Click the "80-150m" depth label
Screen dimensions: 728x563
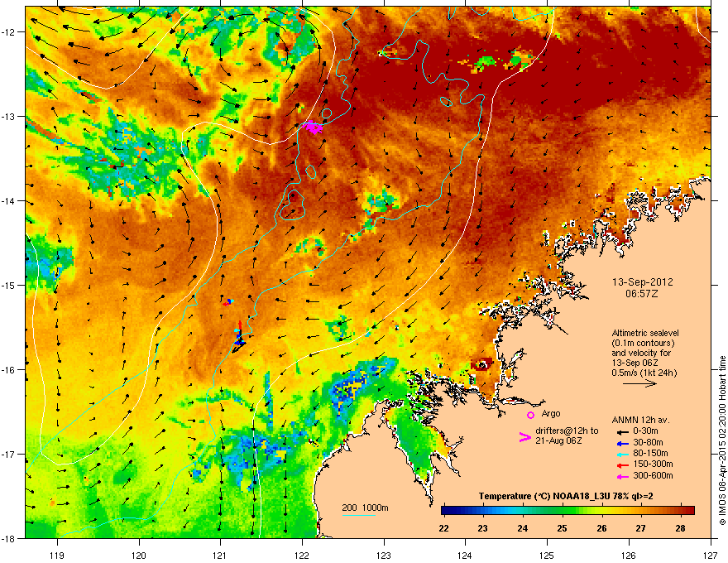point(650,453)
